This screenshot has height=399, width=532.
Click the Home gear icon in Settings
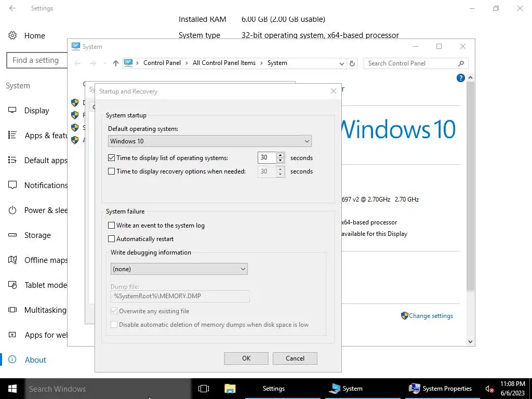click(12, 35)
